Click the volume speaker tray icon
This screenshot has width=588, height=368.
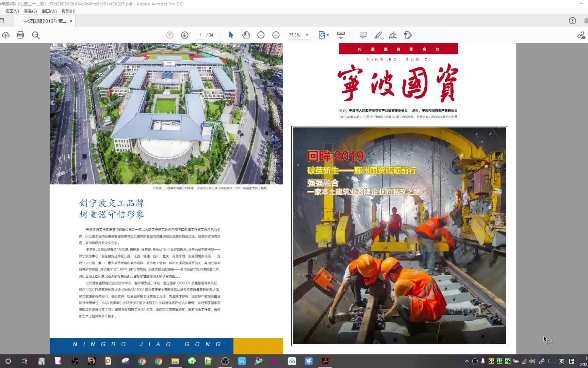coord(532,361)
